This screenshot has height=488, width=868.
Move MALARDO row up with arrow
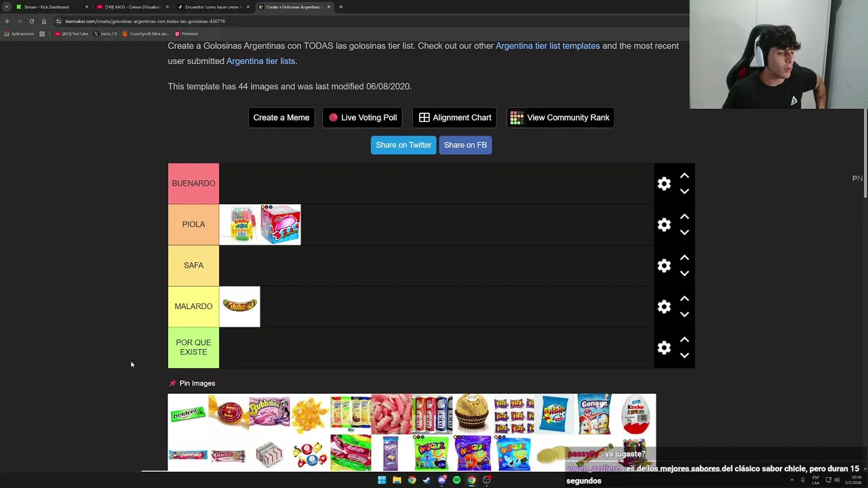tap(684, 298)
